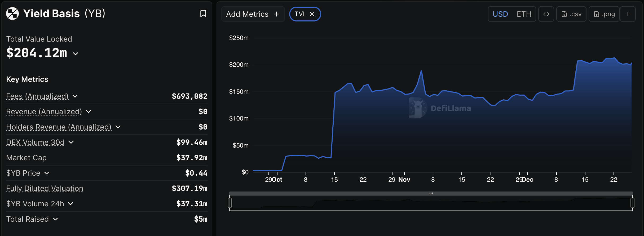Open the embed code icon button
This screenshot has height=236, width=644.
[x=546, y=14]
